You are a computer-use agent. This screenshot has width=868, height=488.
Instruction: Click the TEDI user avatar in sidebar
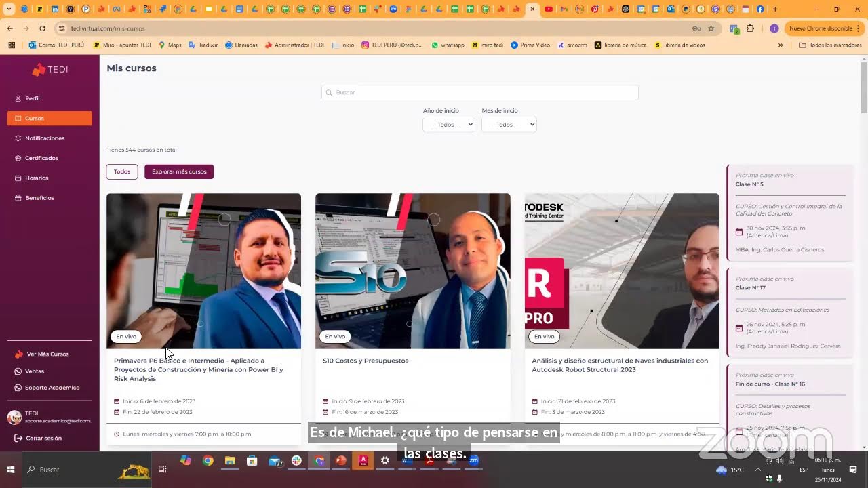14,417
